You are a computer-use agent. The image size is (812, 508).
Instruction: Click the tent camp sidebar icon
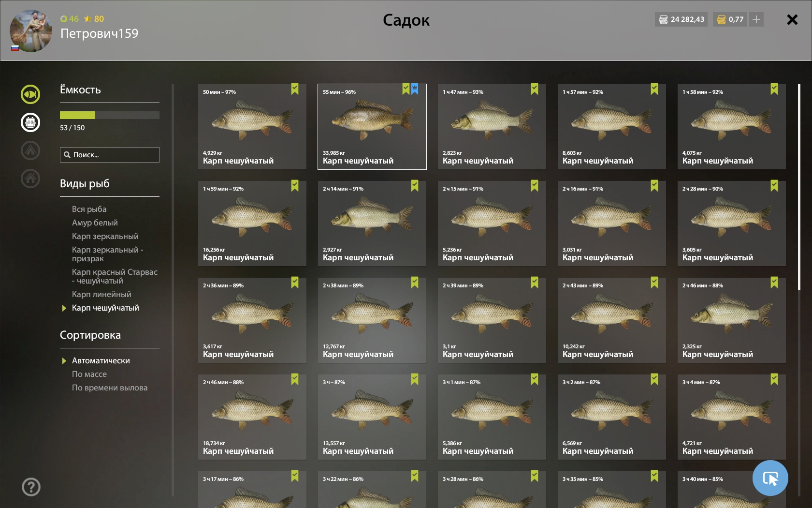(30, 150)
